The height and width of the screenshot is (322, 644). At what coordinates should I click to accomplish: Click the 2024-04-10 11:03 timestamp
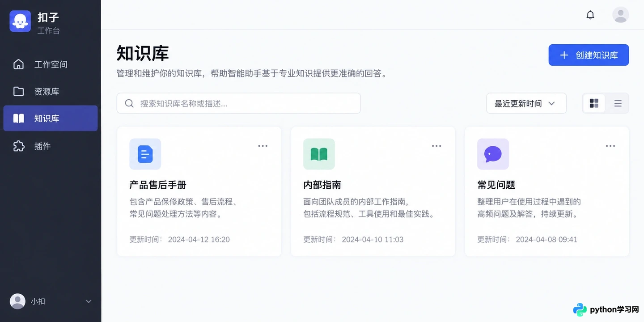click(x=373, y=240)
